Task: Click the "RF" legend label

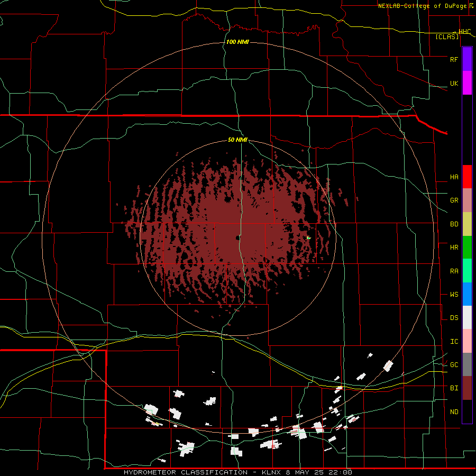Action: point(454,59)
